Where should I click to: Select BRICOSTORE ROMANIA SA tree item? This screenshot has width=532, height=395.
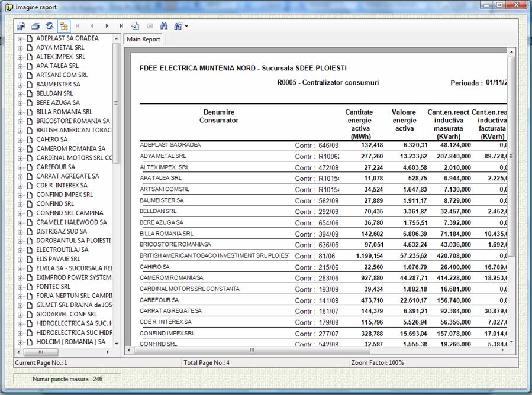pyautogui.click(x=73, y=121)
